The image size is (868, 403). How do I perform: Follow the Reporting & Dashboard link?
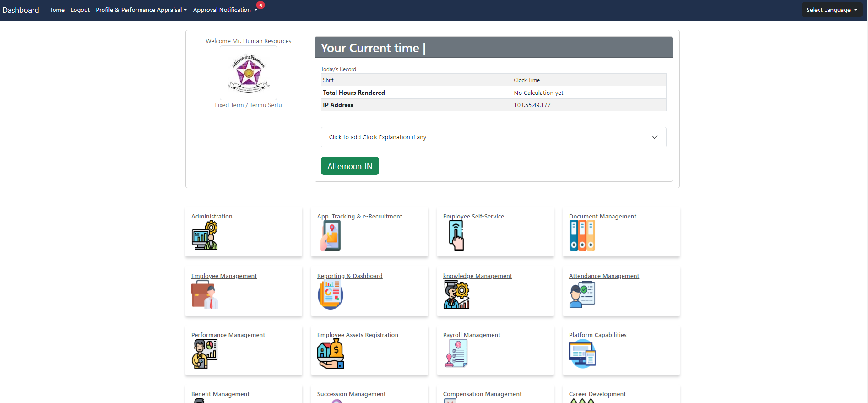tap(350, 276)
